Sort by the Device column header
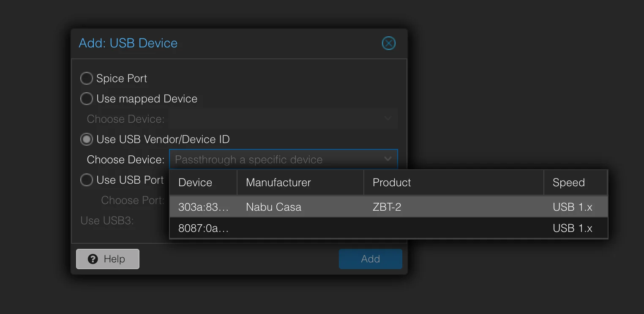644x314 pixels. pyautogui.click(x=203, y=182)
